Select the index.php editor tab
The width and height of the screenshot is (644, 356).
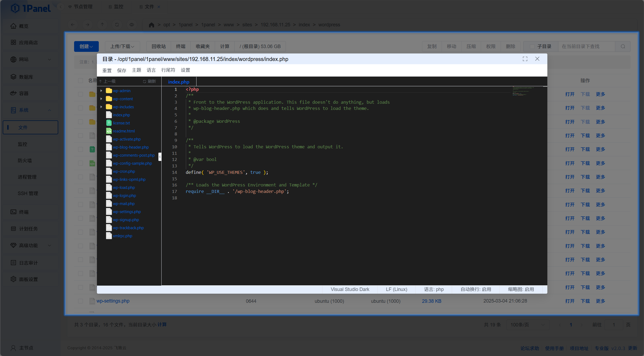pos(179,82)
